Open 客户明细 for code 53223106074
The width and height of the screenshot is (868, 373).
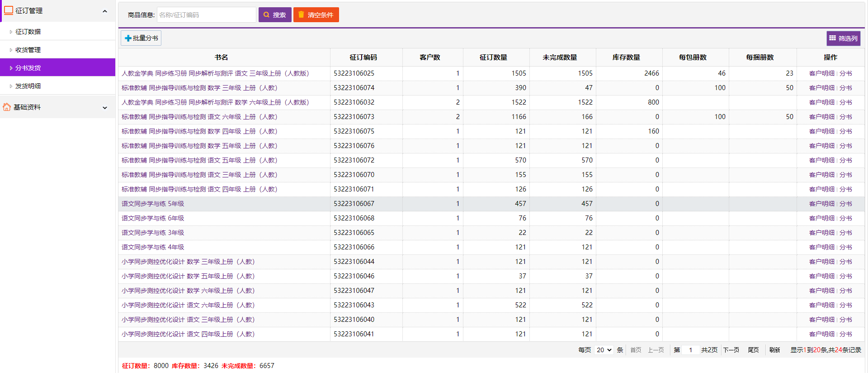(x=822, y=88)
